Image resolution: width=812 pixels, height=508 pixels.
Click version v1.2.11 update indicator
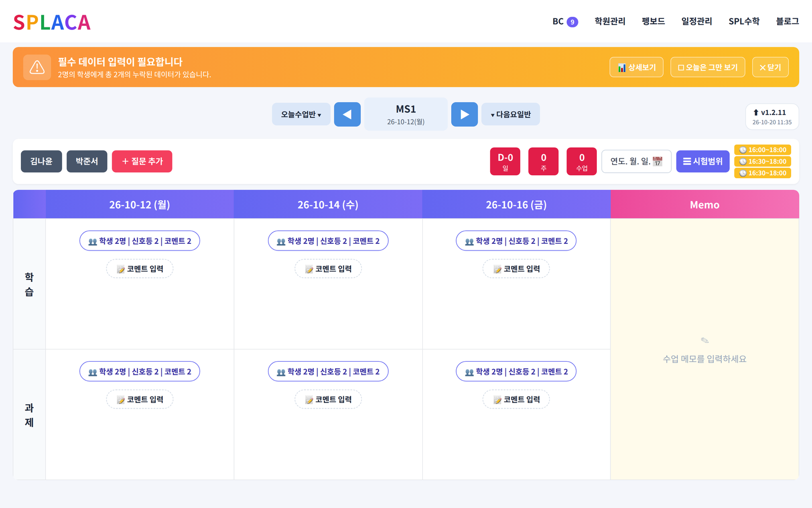click(x=772, y=116)
